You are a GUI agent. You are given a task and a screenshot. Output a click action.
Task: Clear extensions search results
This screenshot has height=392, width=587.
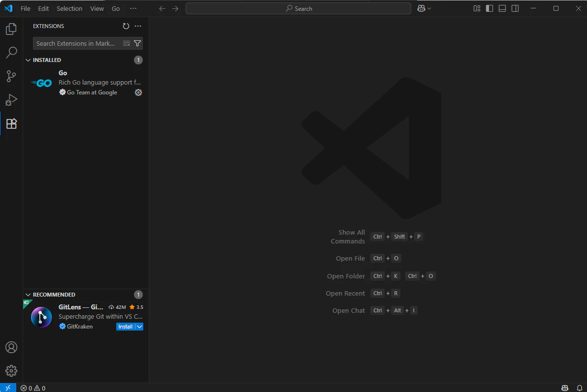[127, 43]
